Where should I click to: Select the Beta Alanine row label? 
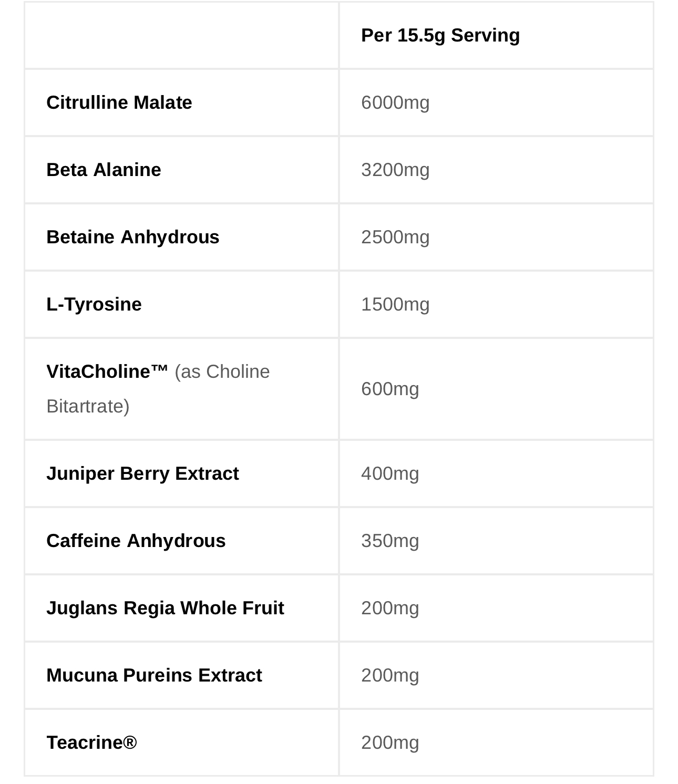(x=104, y=170)
